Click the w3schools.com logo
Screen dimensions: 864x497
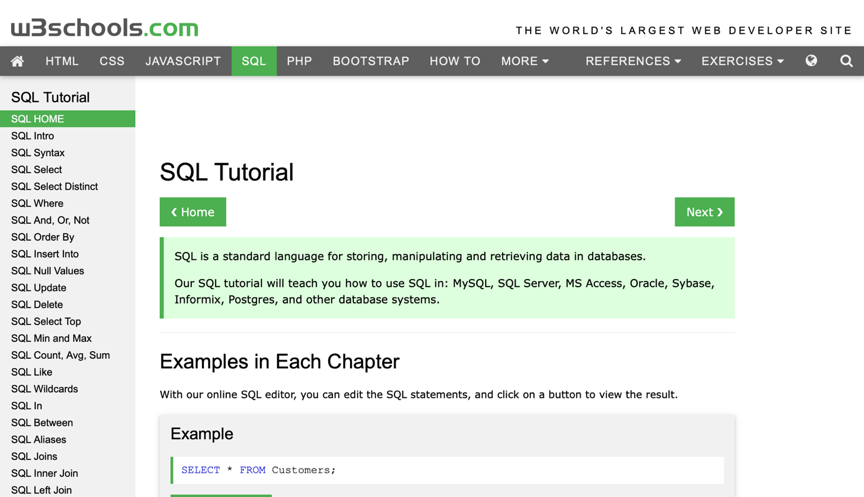coord(105,28)
